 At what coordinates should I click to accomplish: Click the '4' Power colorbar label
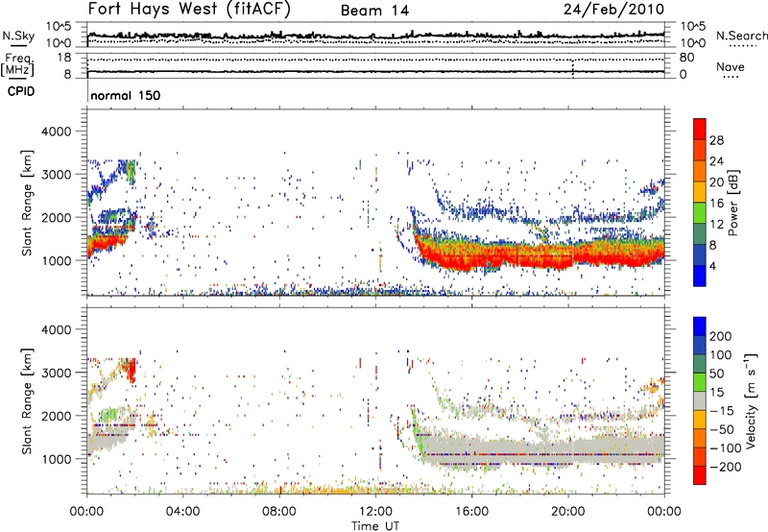[x=713, y=266]
